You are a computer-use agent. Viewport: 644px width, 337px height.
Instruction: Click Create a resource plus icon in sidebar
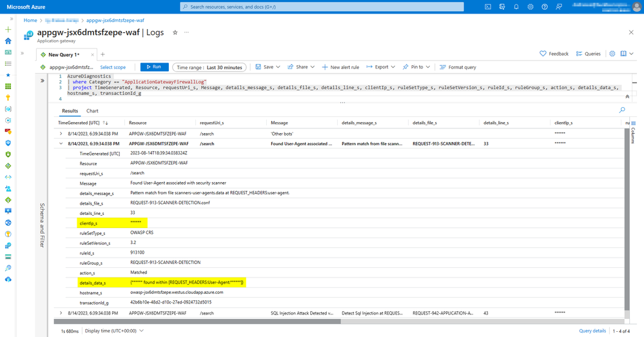coord(8,30)
